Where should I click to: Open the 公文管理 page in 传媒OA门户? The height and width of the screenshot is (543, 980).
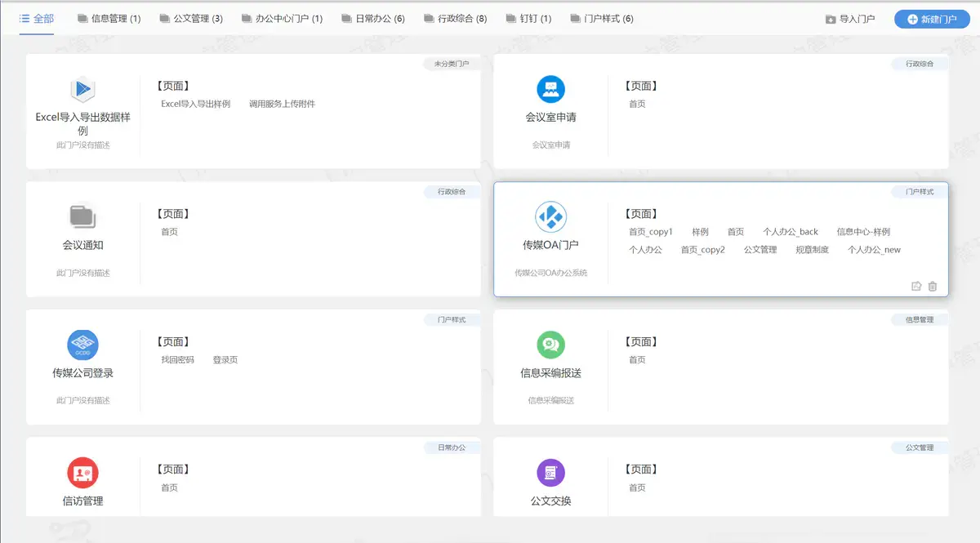click(760, 250)
